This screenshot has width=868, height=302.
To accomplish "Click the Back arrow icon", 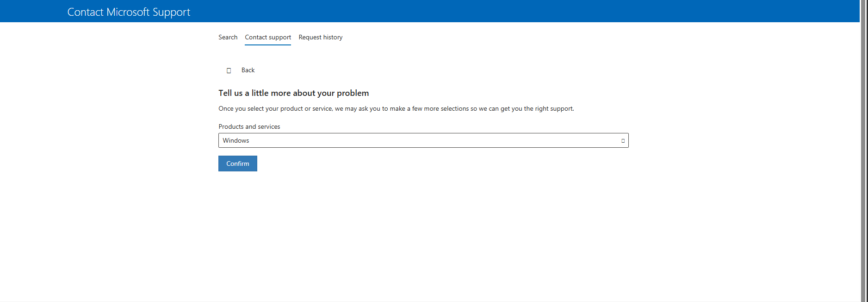I will tap(229, 70).
